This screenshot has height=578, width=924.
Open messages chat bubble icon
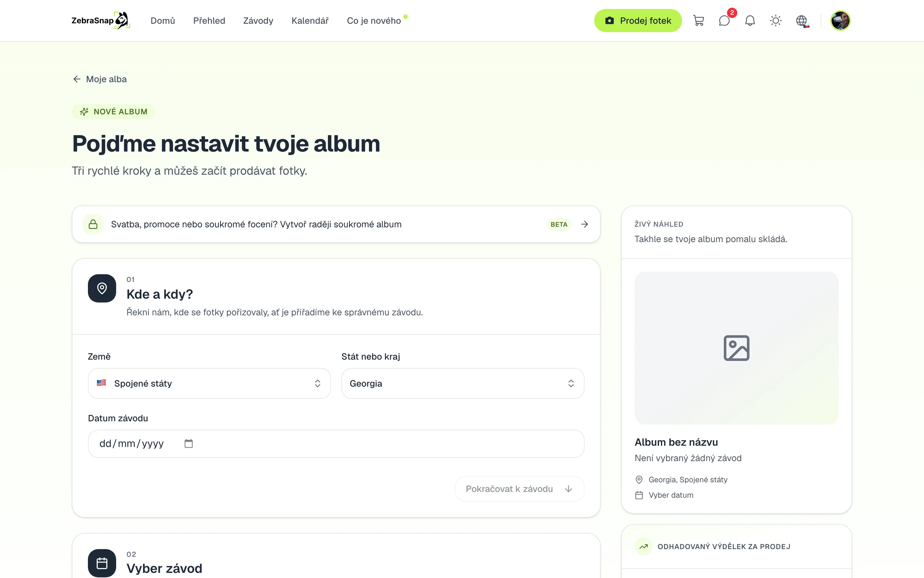click(724, 21)
